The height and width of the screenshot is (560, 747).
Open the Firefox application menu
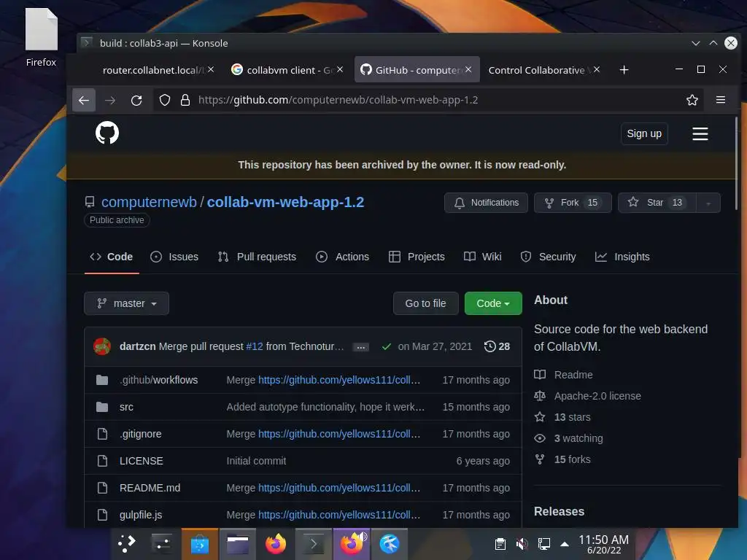coord(721,99)
